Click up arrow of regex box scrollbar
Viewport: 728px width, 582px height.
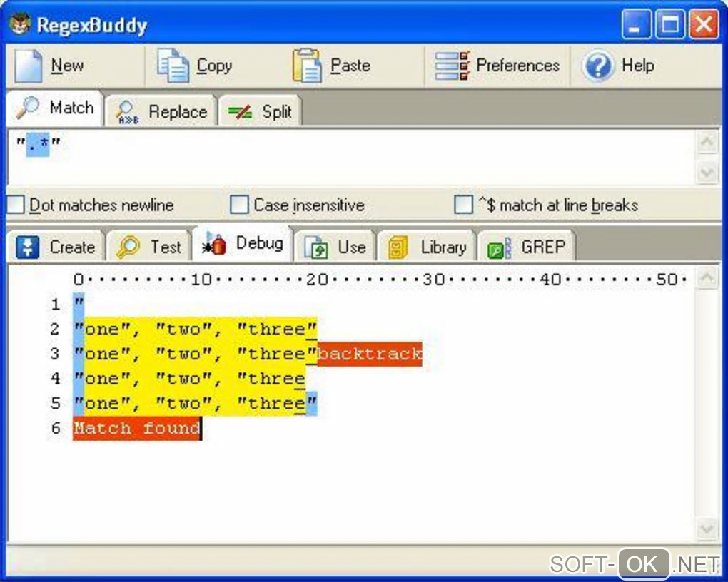click(x=707, y=142)
